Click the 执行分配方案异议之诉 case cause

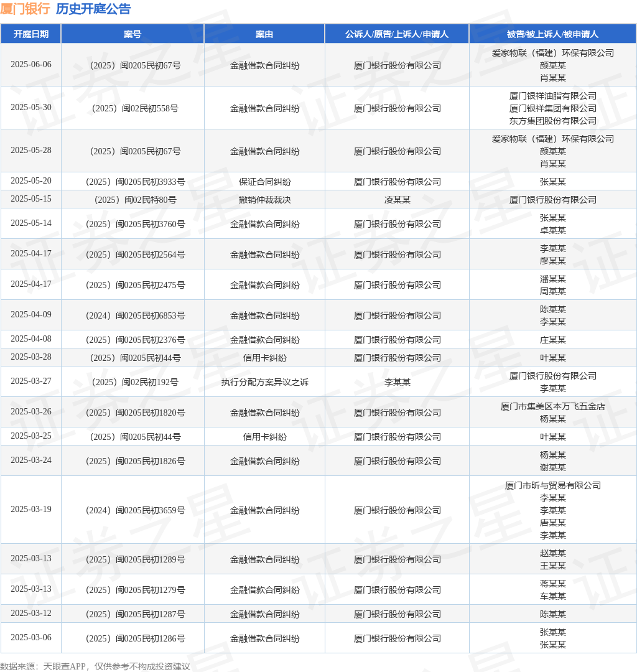[265, 382]
